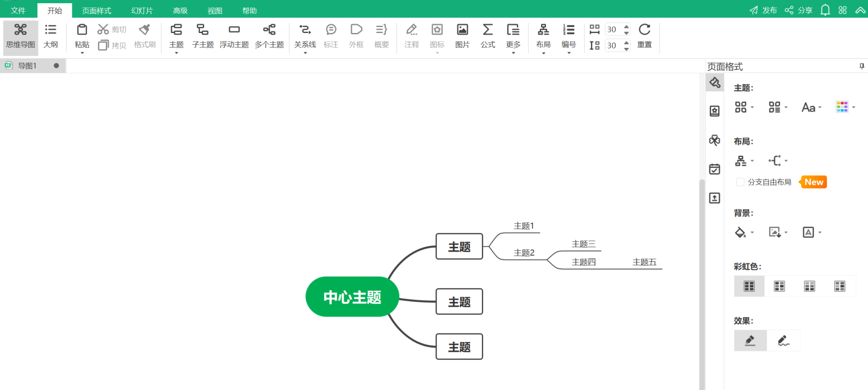Open the theme color palette swatch
Image resolution: width=868 pixels, height=390 pixels.
coord(842,107)
